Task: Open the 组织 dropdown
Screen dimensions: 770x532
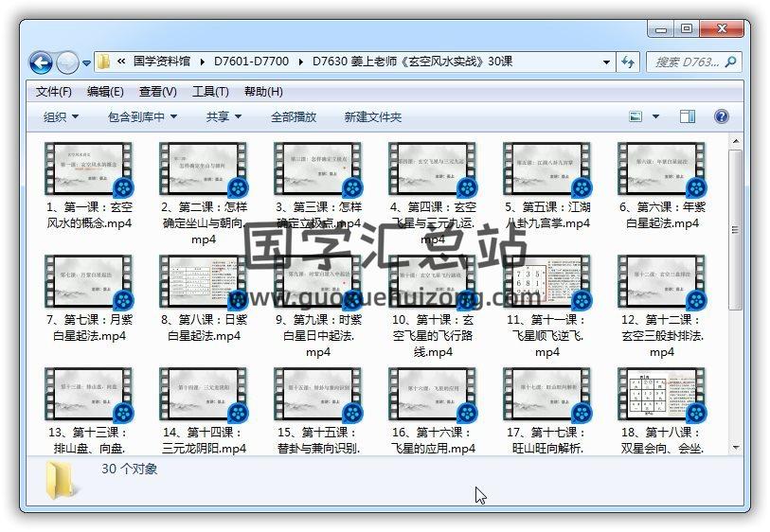Action: coord(61,116)
